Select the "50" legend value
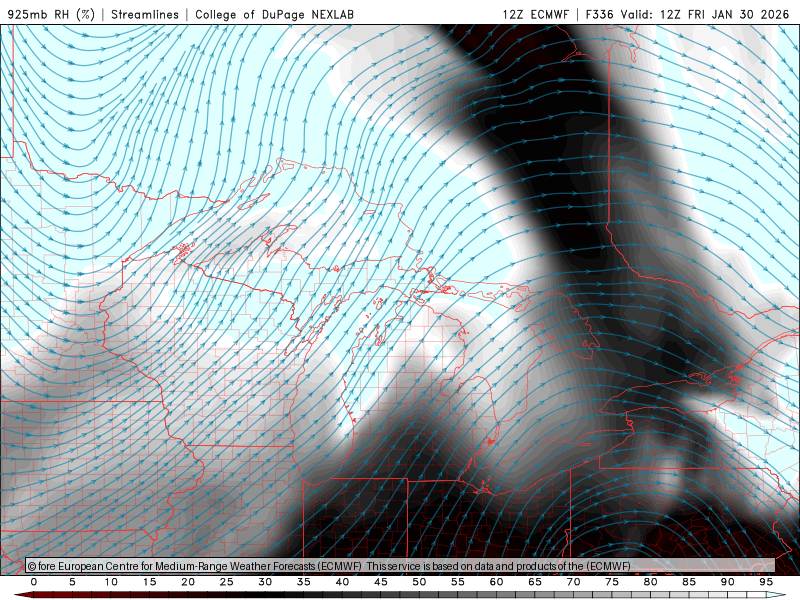 click(419, 582)
